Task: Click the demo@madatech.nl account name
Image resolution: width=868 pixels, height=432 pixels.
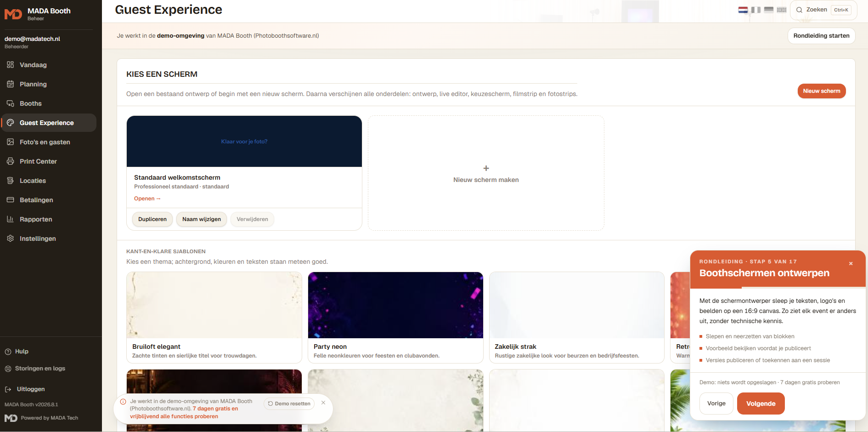Action: [x=32, y=39]
